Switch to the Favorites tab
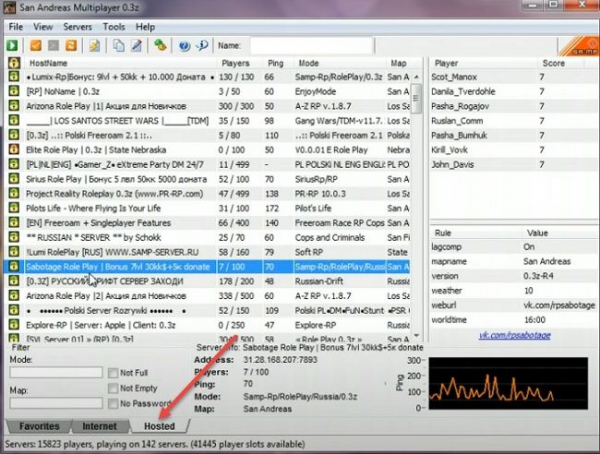The height and width of the screenshot is (454, 600). pos(39,426)
